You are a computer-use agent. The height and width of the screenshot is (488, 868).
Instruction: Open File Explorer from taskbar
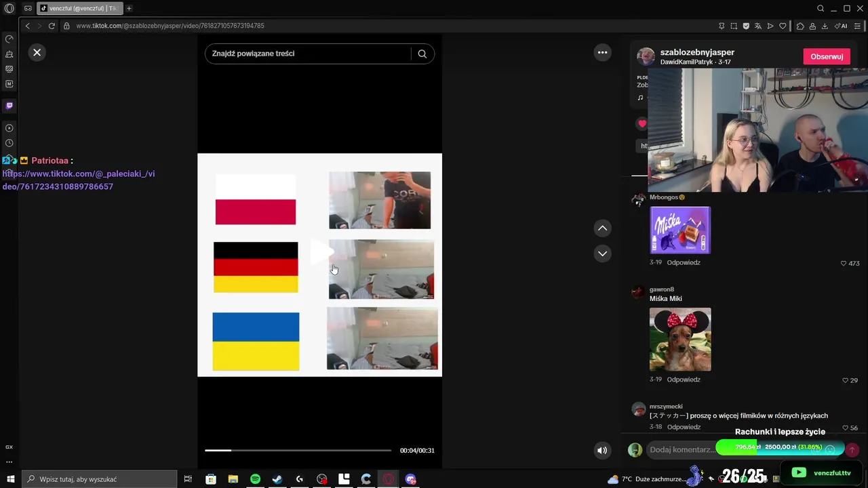click(233, 479)
